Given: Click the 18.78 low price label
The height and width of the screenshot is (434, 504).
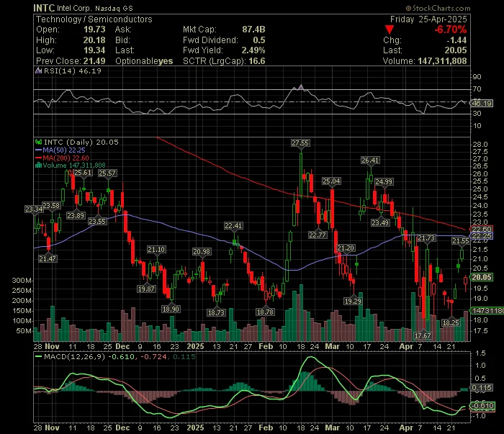Looking at the screenshot, I should (265, 312).
